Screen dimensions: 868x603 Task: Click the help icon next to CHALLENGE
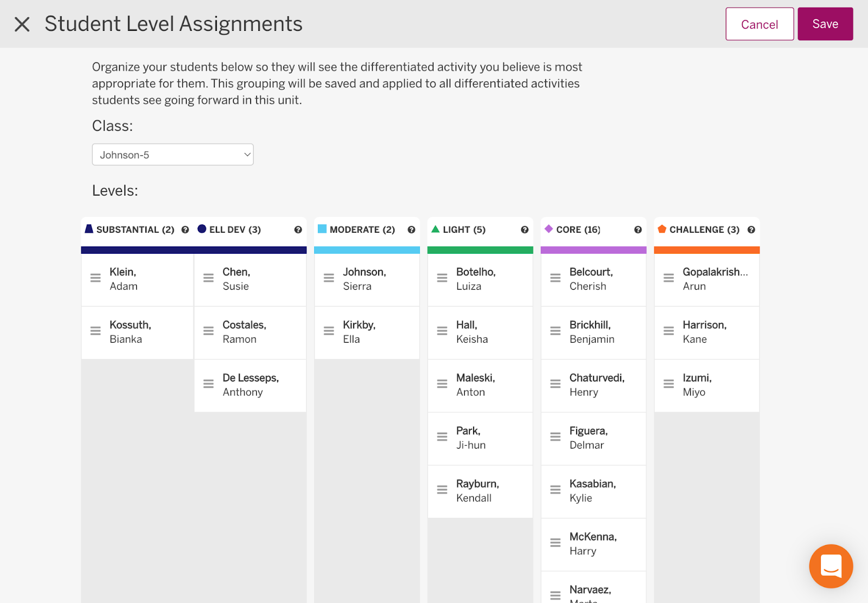pos(751,229)
